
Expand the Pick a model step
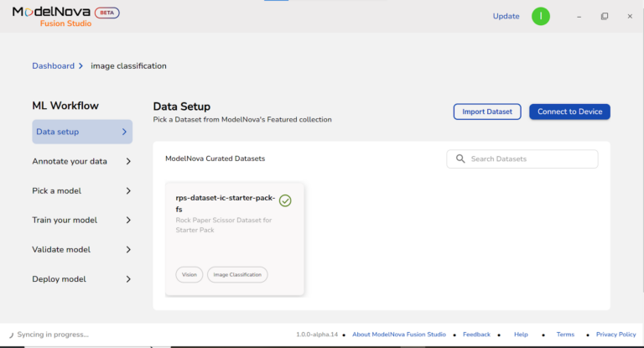click(81, 190)
